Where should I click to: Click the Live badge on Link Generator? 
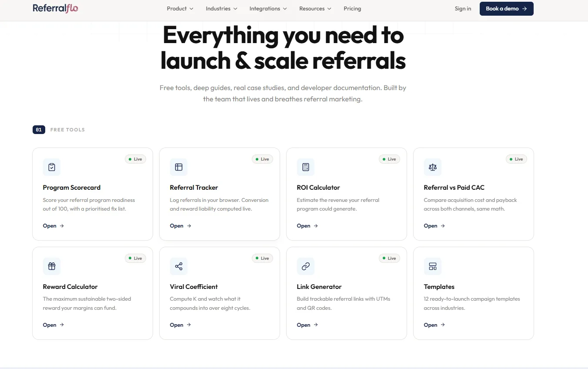389,258
